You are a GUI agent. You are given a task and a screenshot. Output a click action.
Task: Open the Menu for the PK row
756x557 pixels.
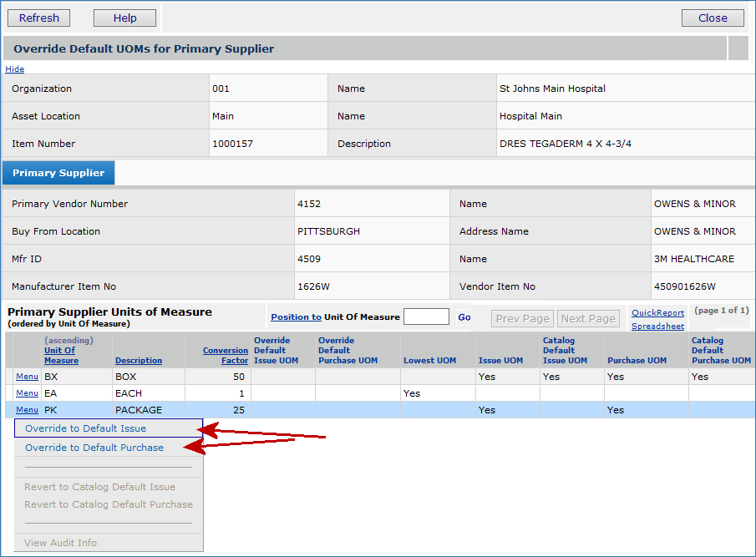pyautogui.click(x=27, y=410)
